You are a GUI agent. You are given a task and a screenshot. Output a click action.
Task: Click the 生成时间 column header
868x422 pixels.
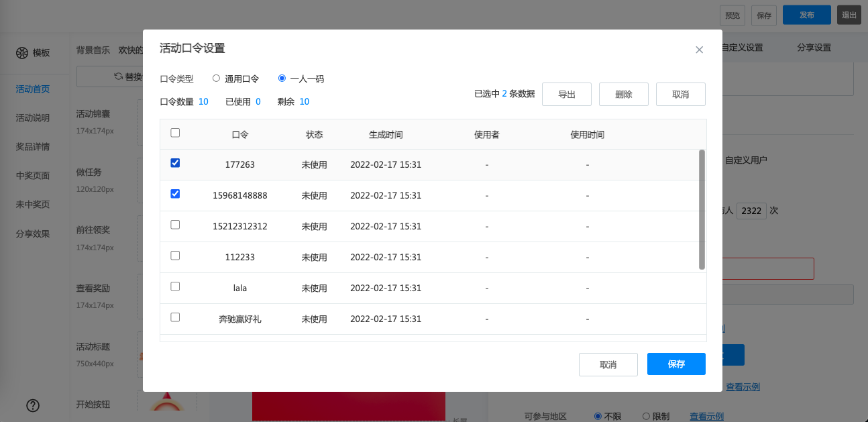pyautogui.click(x=386, y=134)
